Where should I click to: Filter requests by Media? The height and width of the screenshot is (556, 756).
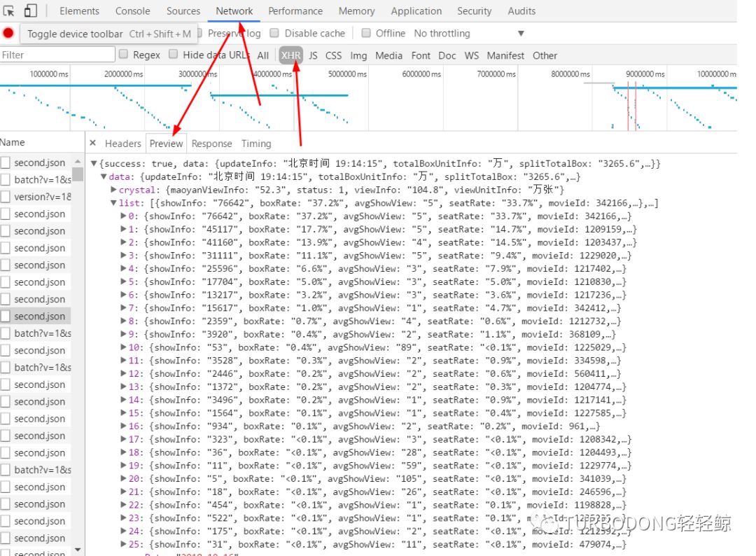point(388,55)
